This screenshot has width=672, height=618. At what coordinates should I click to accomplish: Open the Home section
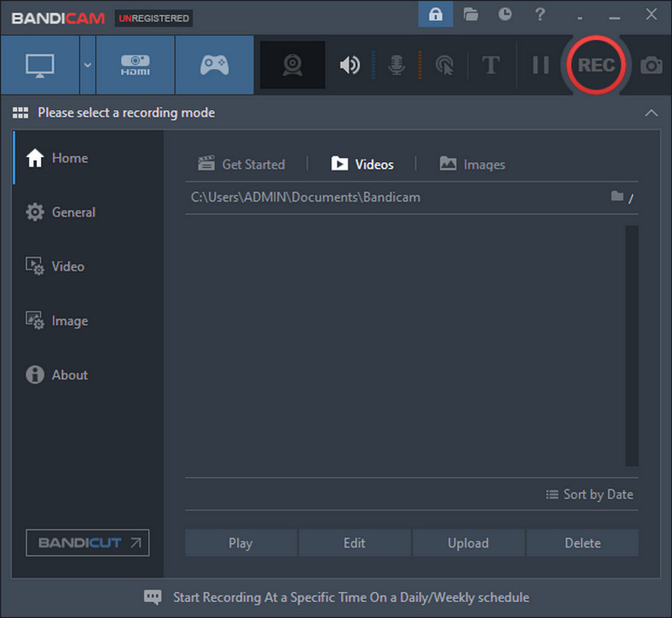coord(88,158)
